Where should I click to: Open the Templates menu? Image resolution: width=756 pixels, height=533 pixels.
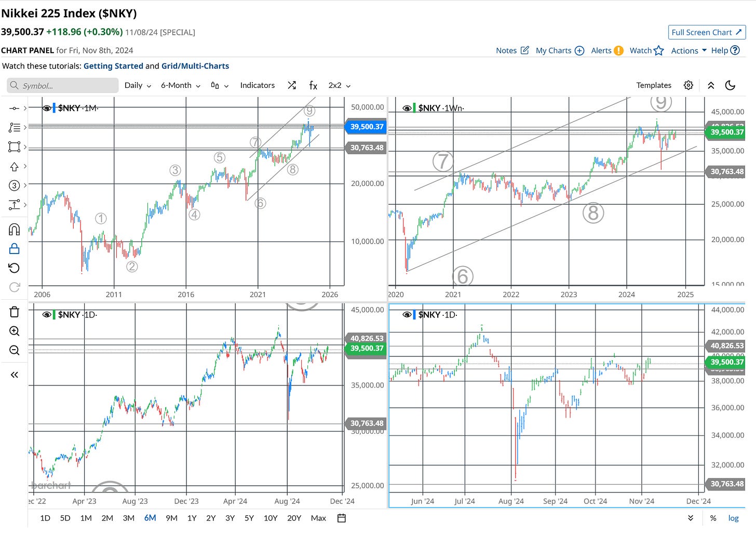[654, 85]
